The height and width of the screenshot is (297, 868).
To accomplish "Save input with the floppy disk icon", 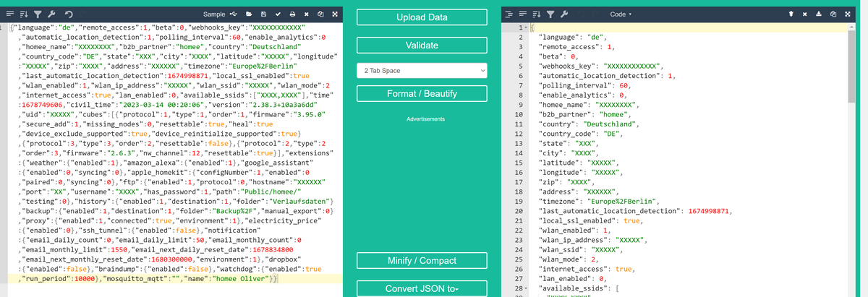I will coord(263,14).
